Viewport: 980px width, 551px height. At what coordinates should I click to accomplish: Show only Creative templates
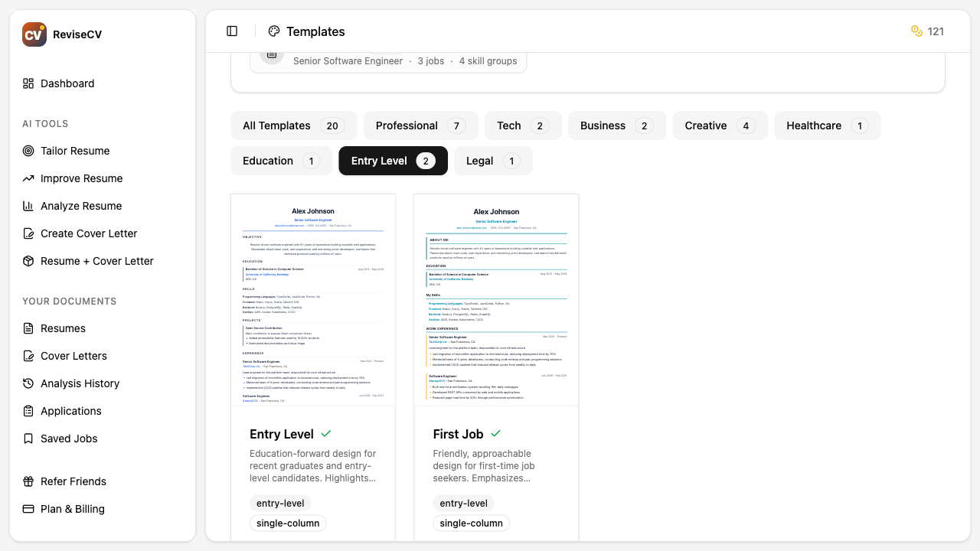click(x=720, y=126)
